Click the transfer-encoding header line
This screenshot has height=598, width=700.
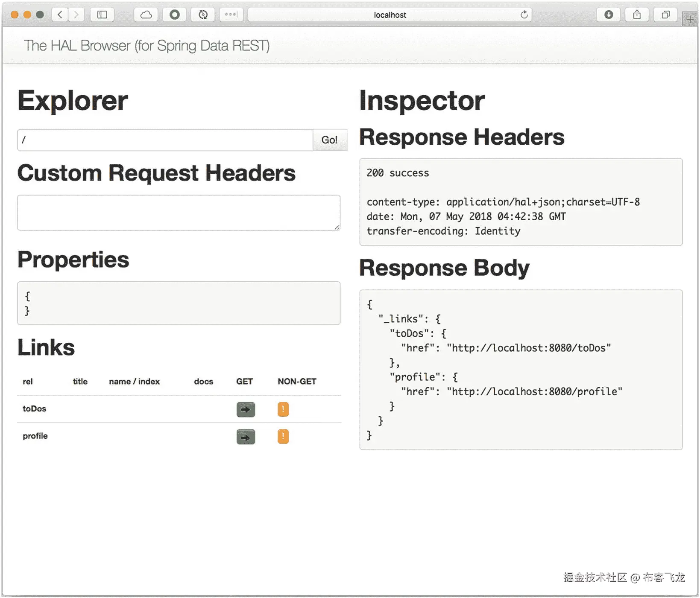coord(443,231)
